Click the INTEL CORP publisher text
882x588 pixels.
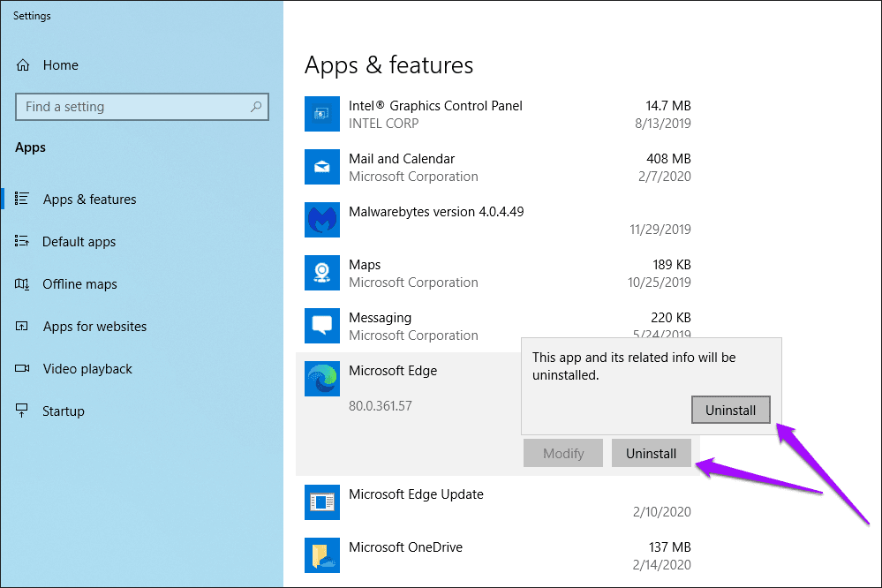coord(384,124)
